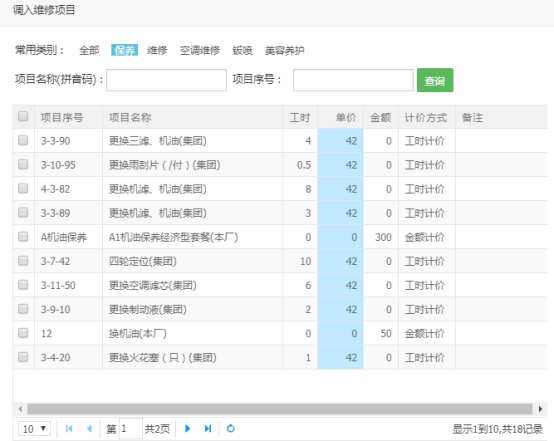The image size is (554, 441).
Task: Open the page size dropdown showing 10
Action: tap(34, 429)
